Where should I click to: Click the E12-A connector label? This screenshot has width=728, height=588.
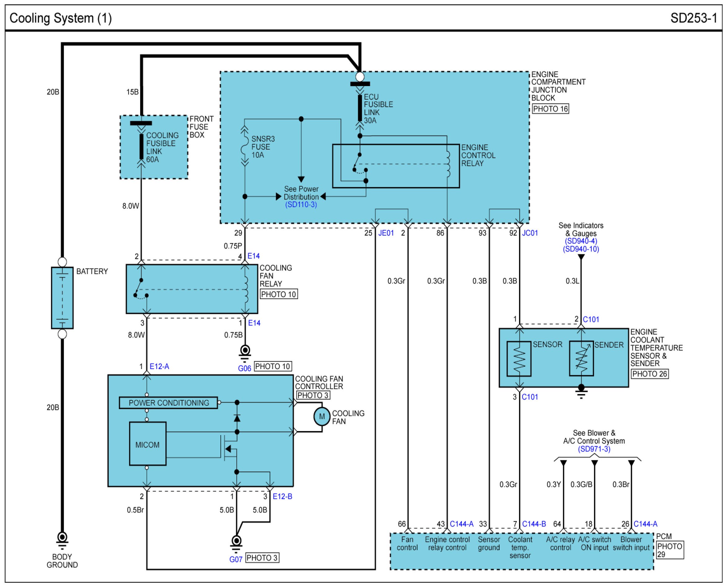[x=159, y=367]
